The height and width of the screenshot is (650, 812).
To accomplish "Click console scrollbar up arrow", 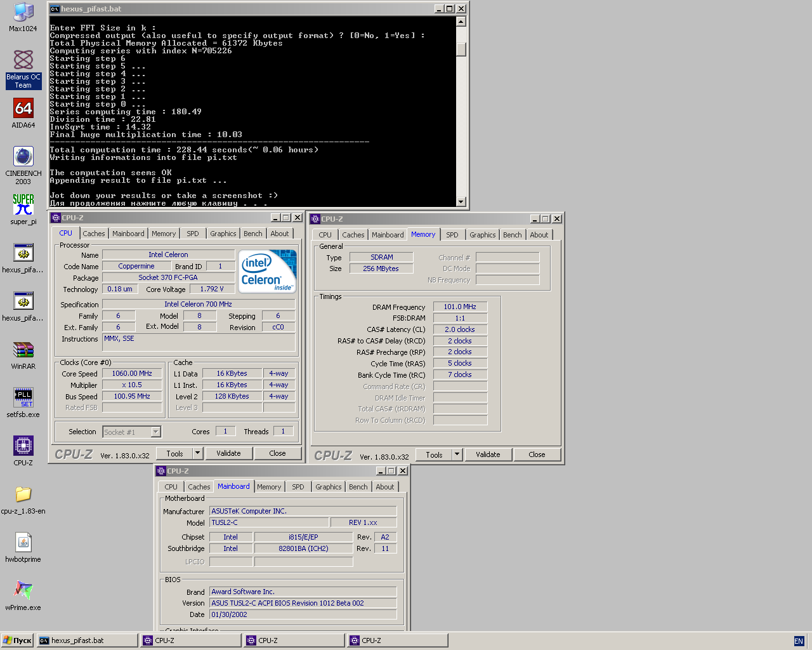I will coord(461,22).
